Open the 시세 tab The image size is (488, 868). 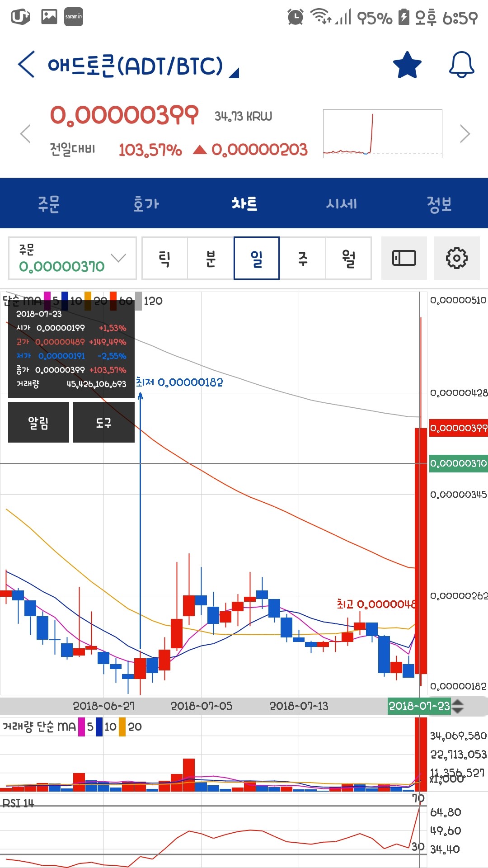[x=342, y=203]
